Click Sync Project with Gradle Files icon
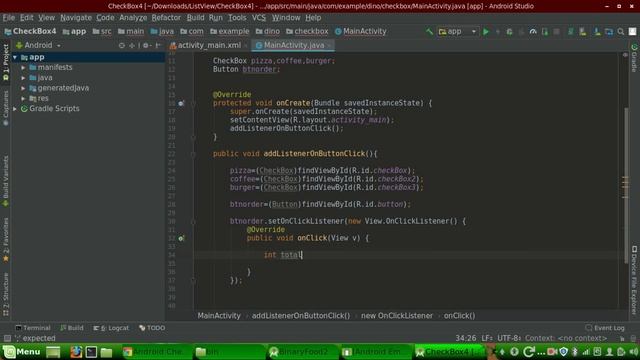The width and height of the screenshot is (640, 360). tap(571, 31)
